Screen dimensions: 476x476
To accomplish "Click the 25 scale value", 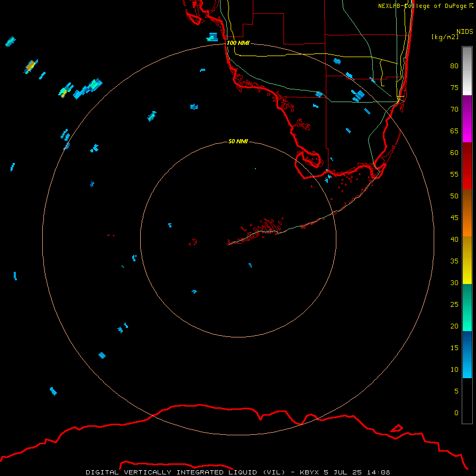I will point(454,305).
